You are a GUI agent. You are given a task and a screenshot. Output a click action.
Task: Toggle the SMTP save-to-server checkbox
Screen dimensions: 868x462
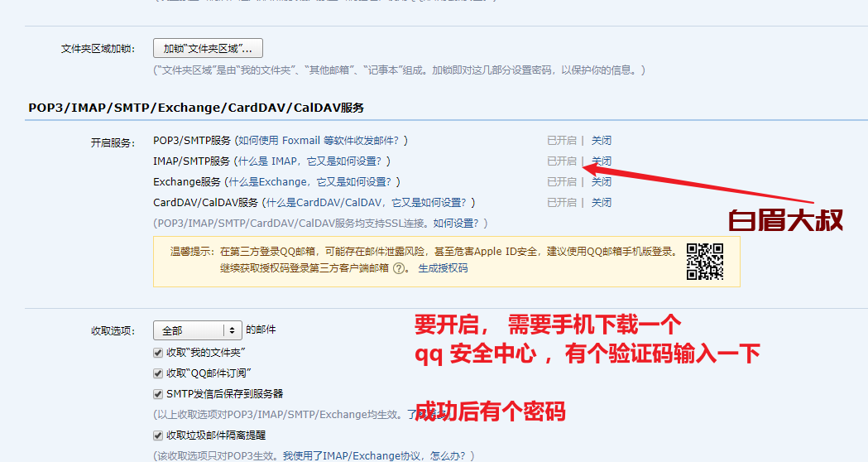(158, 394)
